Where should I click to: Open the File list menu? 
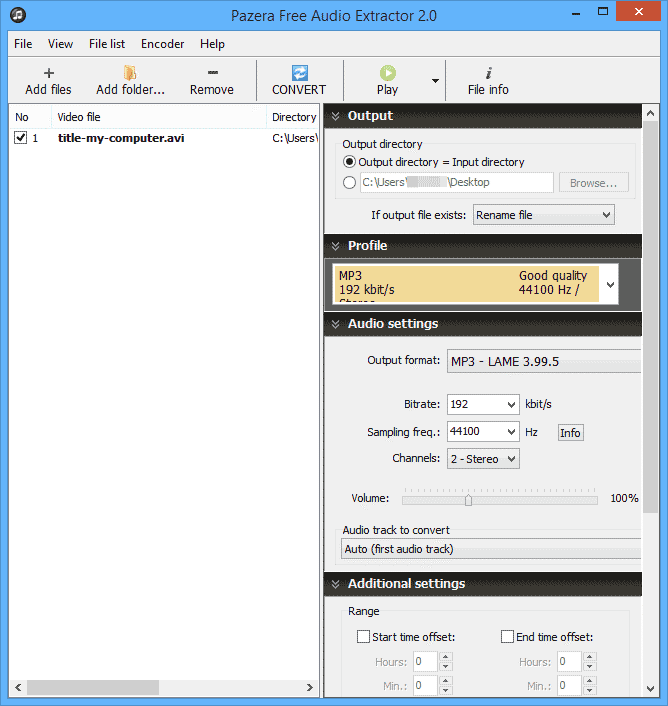coord(107,44)
